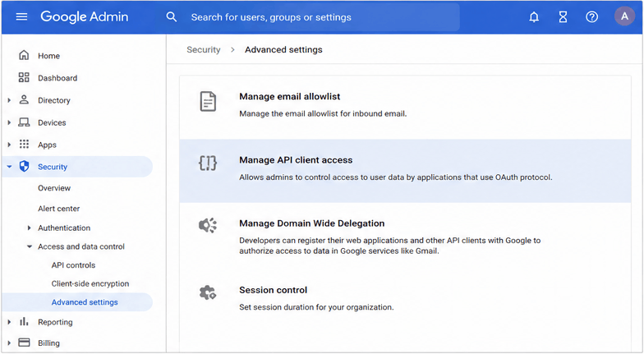Open Alert center
Screen dimensions: 644x354
click(59, 209)
